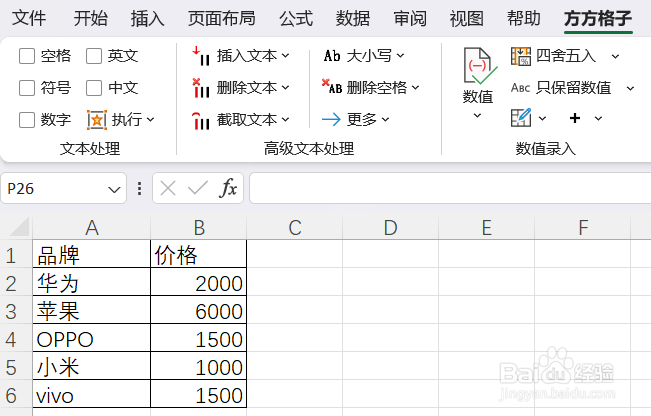Switch to the 公式 tab

point(296,18)
